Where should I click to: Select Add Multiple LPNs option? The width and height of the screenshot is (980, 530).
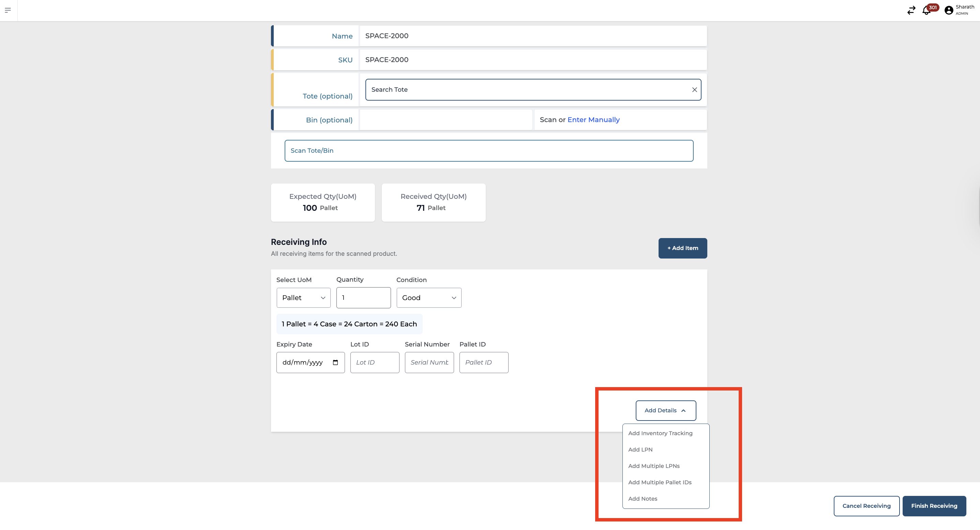653,466
